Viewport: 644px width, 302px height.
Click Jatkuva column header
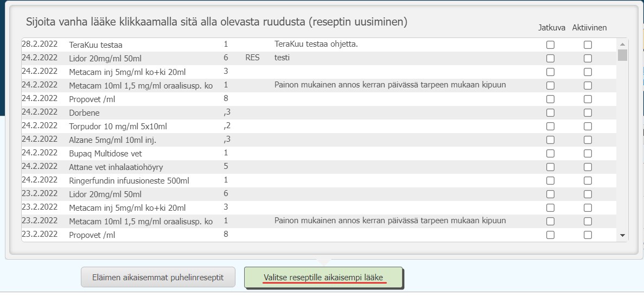pos(552,28)
